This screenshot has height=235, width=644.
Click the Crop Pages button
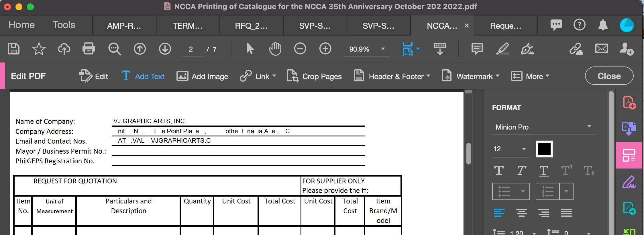tap(314, 76)
